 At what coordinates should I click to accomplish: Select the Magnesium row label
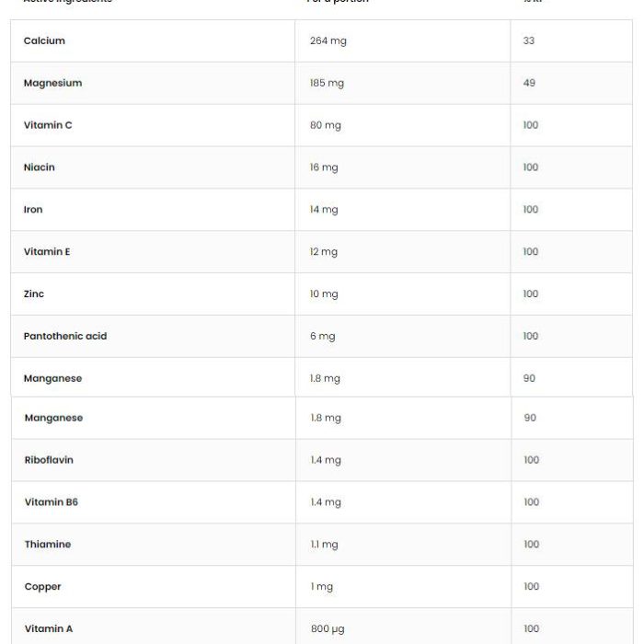tap(53, 83)
